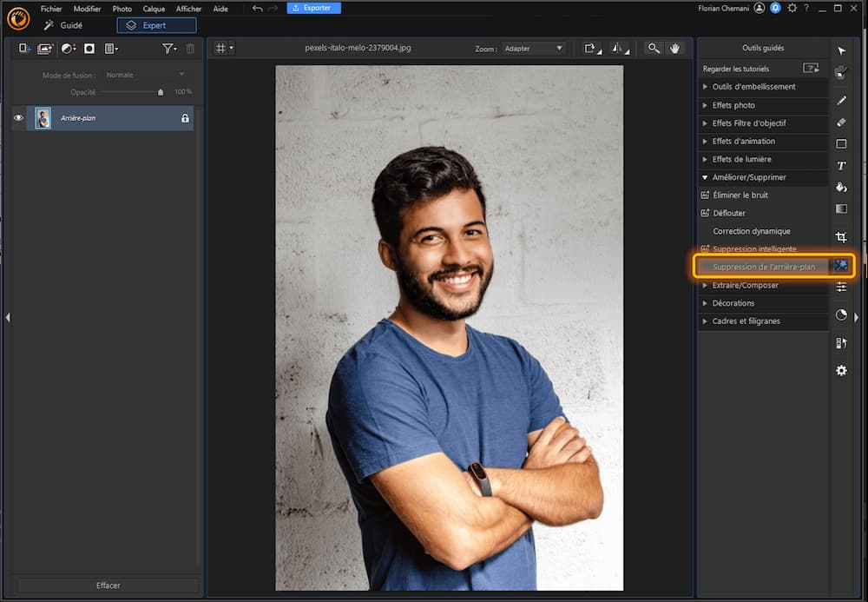The height and width of the screenshot is (602, 868).
Task: Open the Fichier menu
Action: pyautogui.click(x=51, y=9)
